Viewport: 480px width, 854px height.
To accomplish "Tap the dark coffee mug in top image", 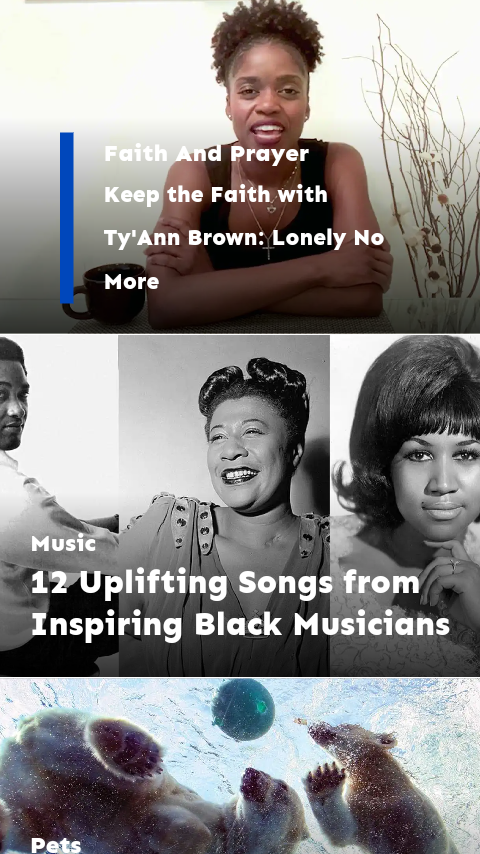I will [x=106, y=292].
